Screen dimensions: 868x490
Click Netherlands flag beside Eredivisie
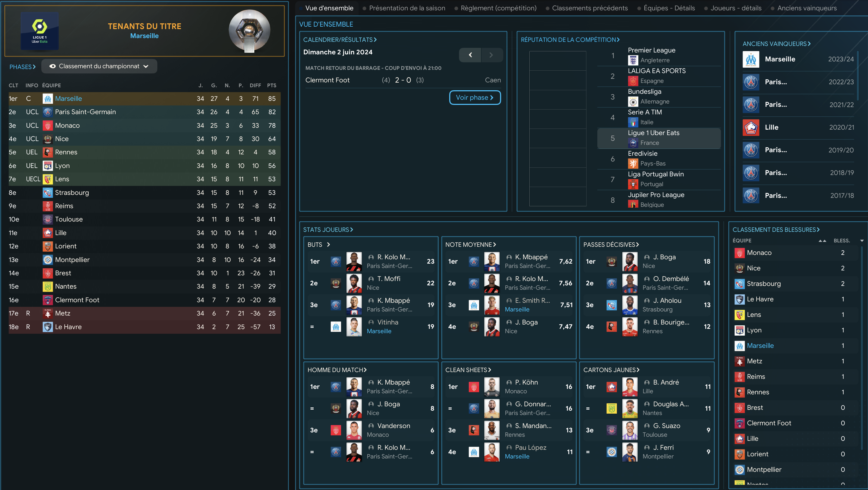click(633, 163)
